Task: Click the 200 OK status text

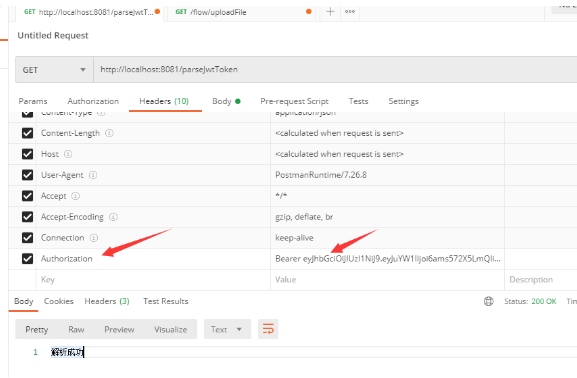Action: point(544,301)
